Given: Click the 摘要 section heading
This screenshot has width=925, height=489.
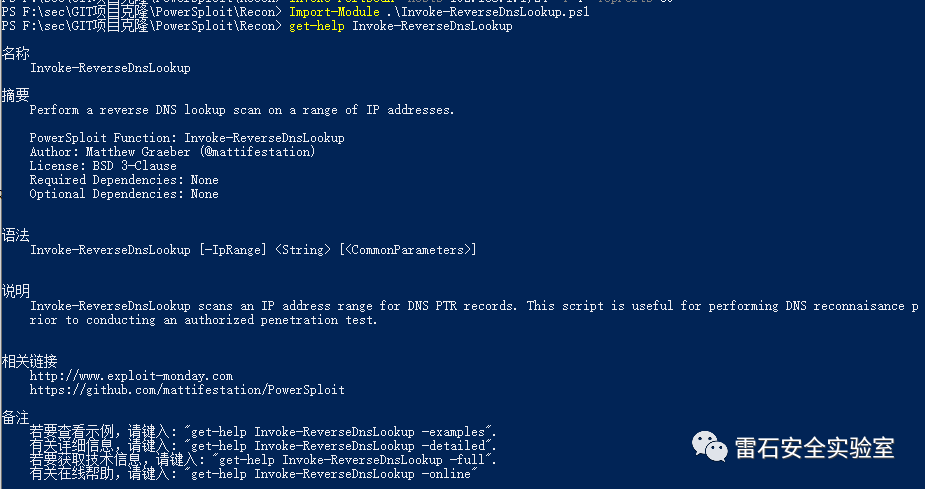Looking at the screenshot, I should pos(16,95).
